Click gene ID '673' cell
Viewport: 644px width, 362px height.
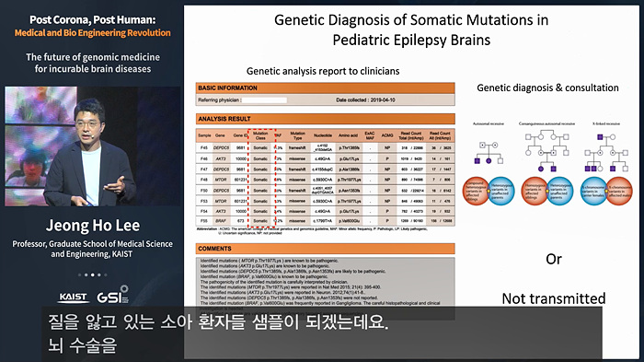coord(241,221)
